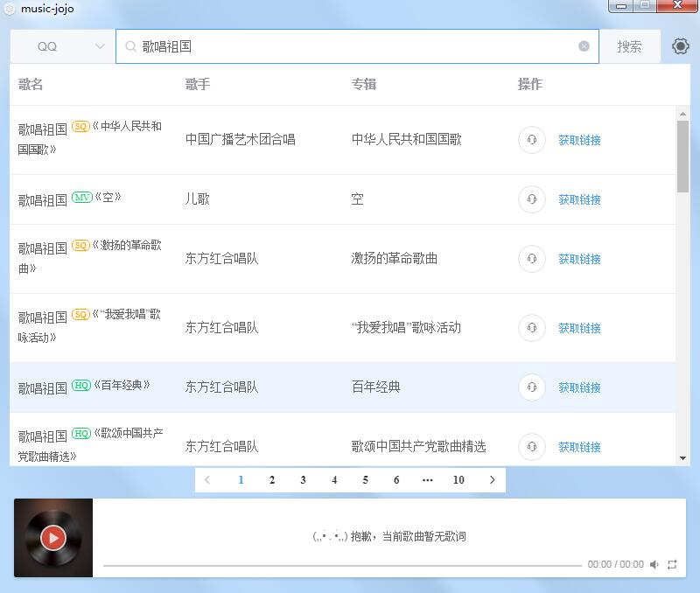This screenshot has height=593, width=700.
Task: Select album cell 百年经典
Action: coord(376,387)
